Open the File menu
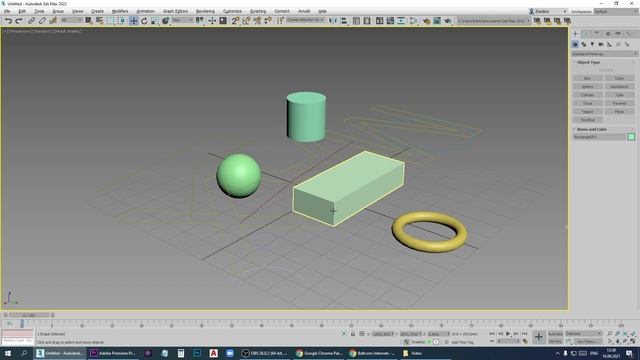The width and height of the screenshot is (640, 360). pos(7,11)
